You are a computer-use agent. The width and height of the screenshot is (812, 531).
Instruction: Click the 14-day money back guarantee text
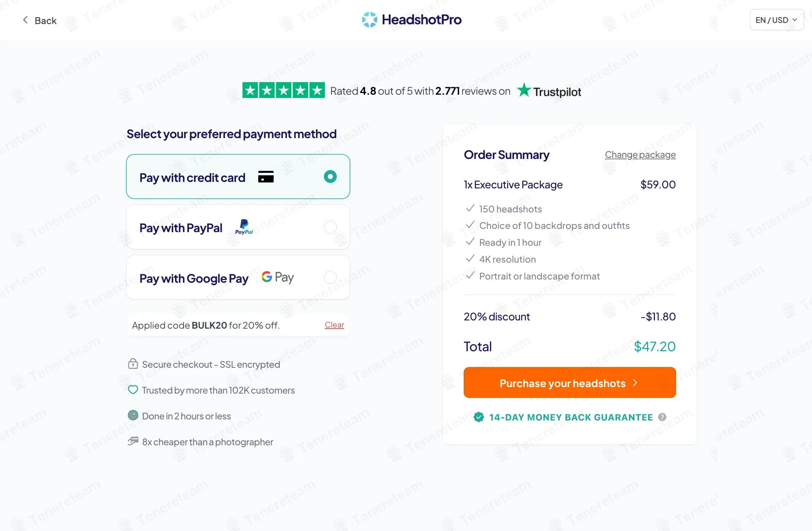(x=571, y=417)
